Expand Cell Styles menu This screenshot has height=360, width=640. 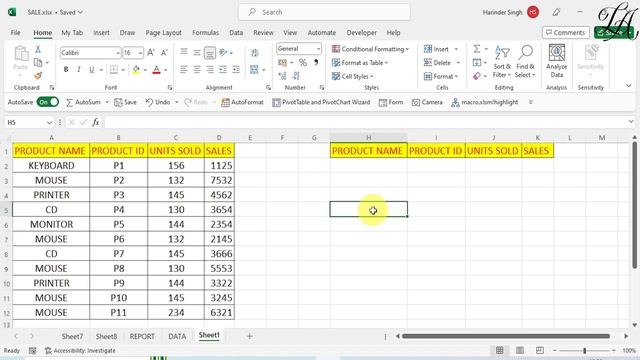(x=353, y=76)
